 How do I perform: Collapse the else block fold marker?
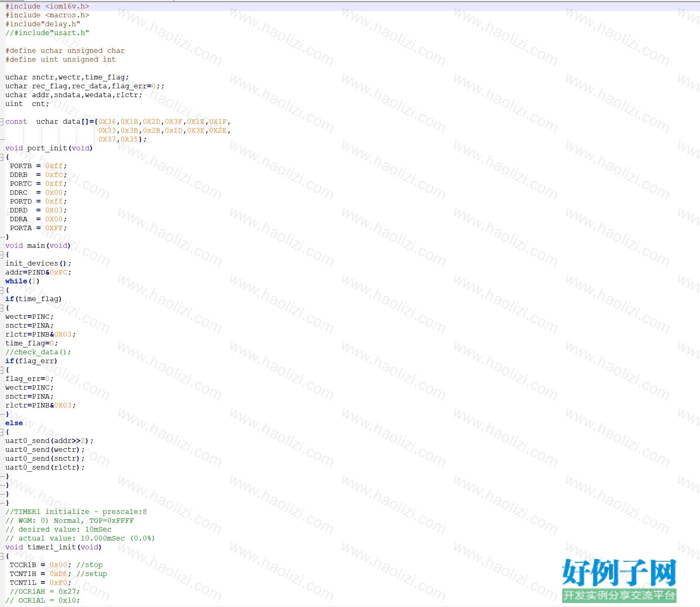click(2, 432)
